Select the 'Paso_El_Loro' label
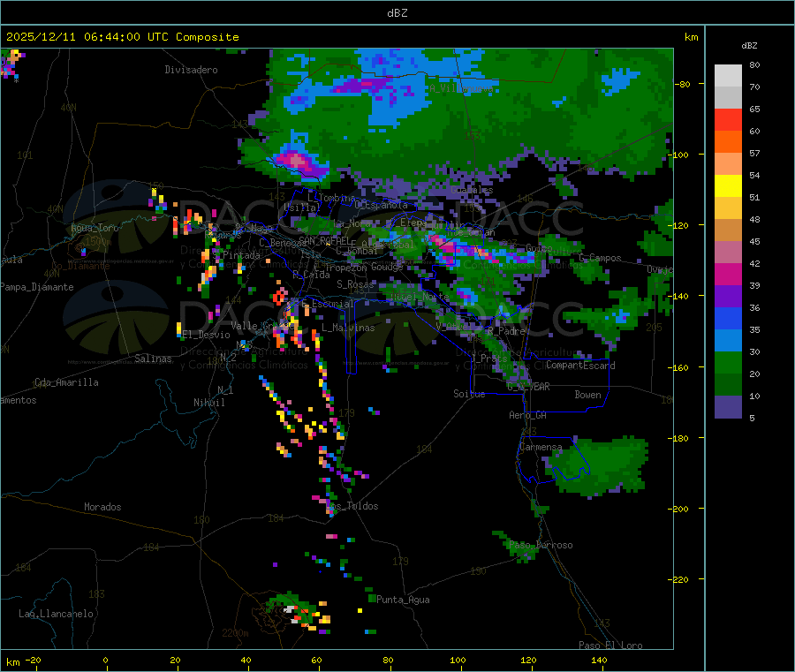The height and width of the screenshot is (672, 795). point(610,646)
